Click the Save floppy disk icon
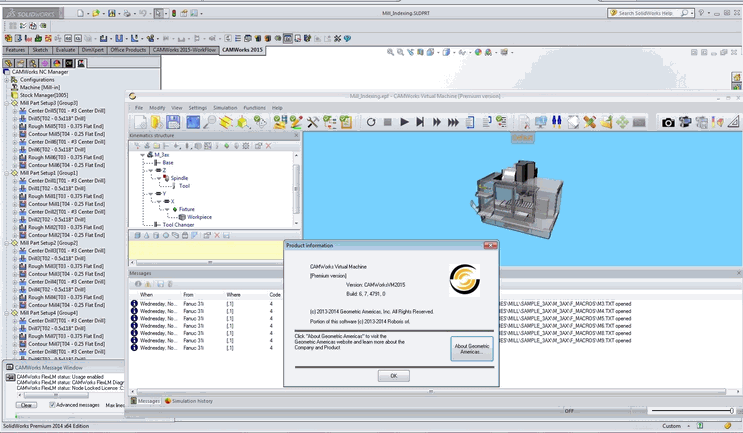 174,122
